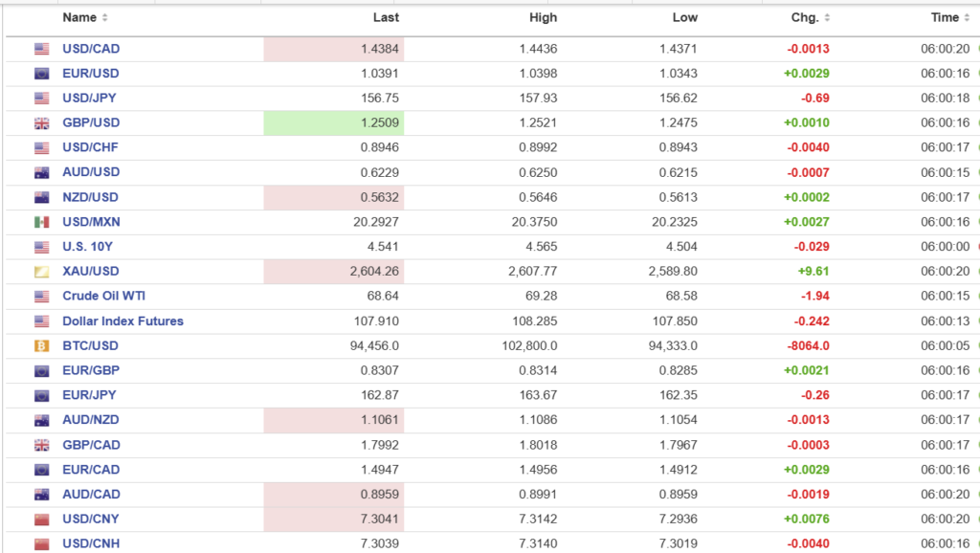Click the gold bar icon for XAU/USD
This screenshot has height=553, width=980.
pyautogui.click(x=41, y=272)
